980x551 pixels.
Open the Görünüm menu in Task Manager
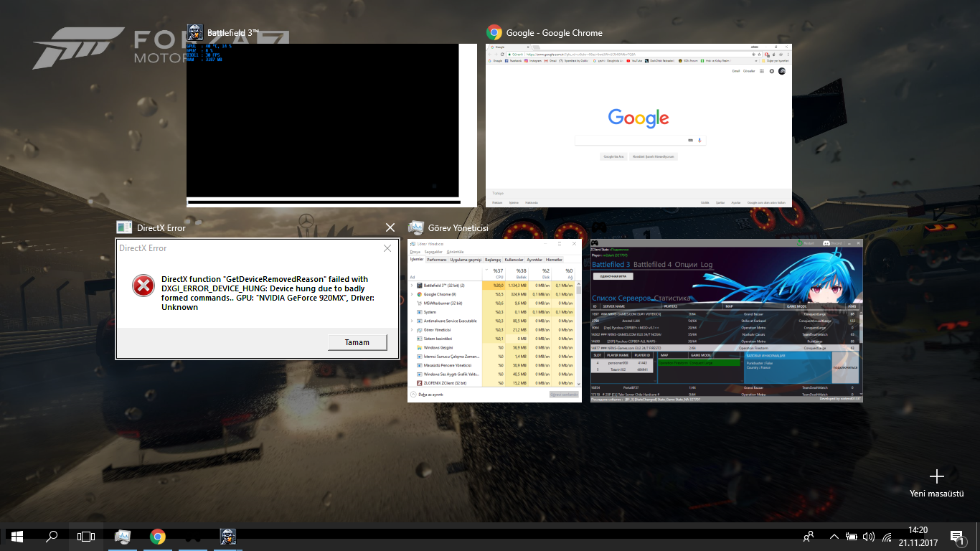(455, 252)
